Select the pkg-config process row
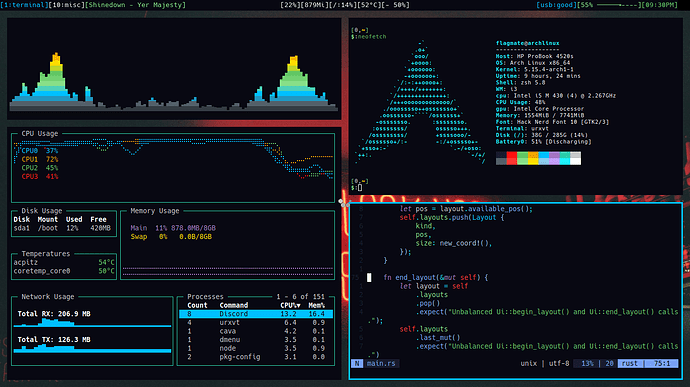The image size is (690, 387). point(256,357)
